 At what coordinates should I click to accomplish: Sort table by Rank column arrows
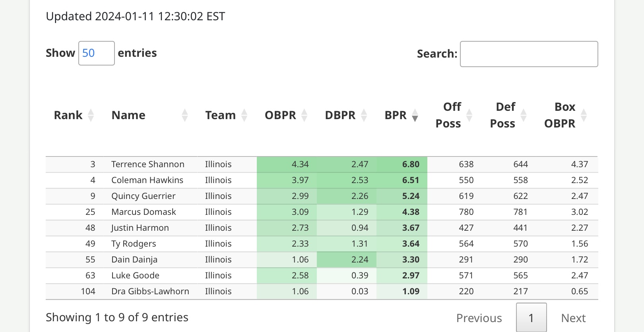pyautogui.click(x=91, y=115)
